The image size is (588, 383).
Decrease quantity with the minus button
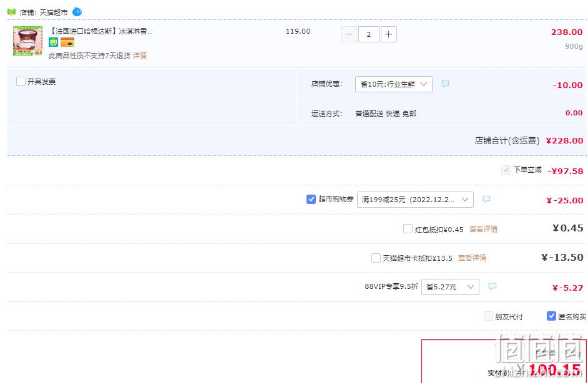tap(349, 34)
